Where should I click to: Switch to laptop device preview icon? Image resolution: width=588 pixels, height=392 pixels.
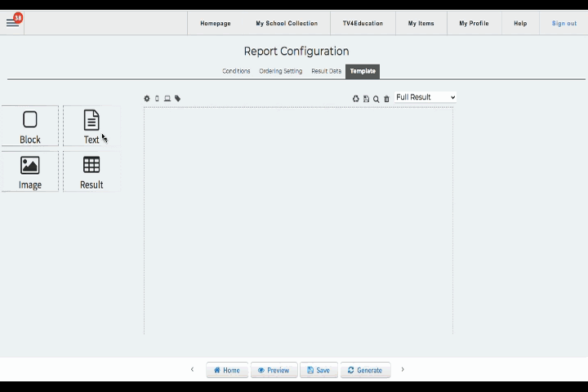167,99
